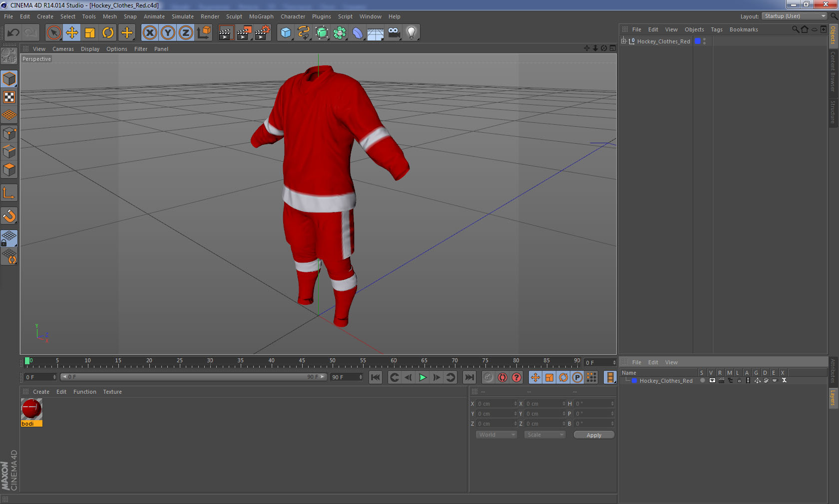Switch to Texture mode checkerboard icon
Screen dimensions: 839x504
[9, 97]
